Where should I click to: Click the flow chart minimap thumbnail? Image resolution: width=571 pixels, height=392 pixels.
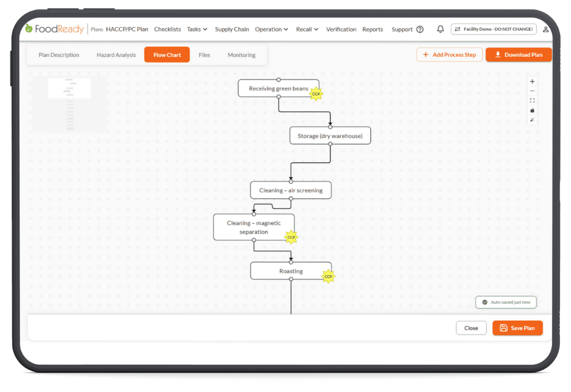(x=69, y=104)
